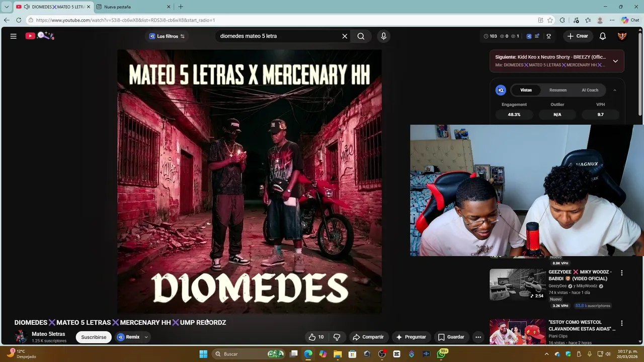This screenshot has width=644, height=362.
Task: Switch to the Nueva pestaña browser tab
Action: tap(133, 7)
